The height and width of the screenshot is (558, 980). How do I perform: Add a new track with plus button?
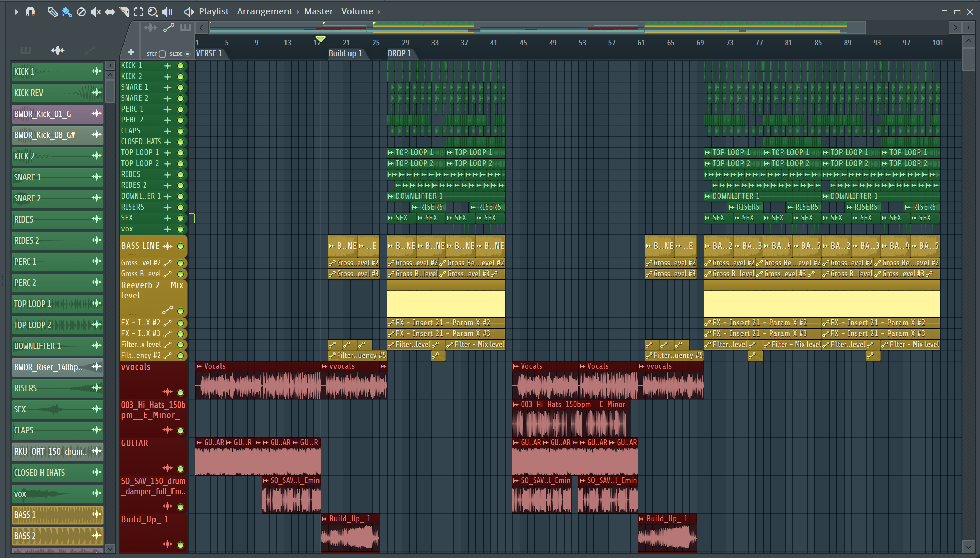pyautogui.click(x=131, y=52)
